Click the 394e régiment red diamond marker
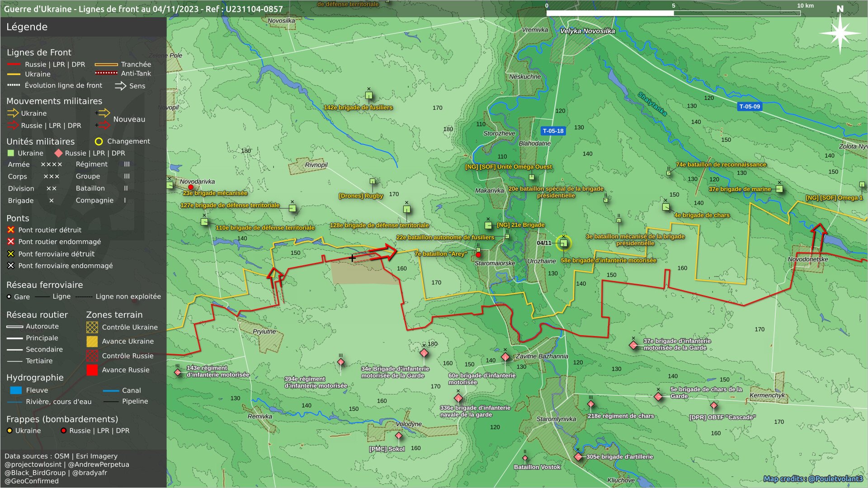 (341, 362)
